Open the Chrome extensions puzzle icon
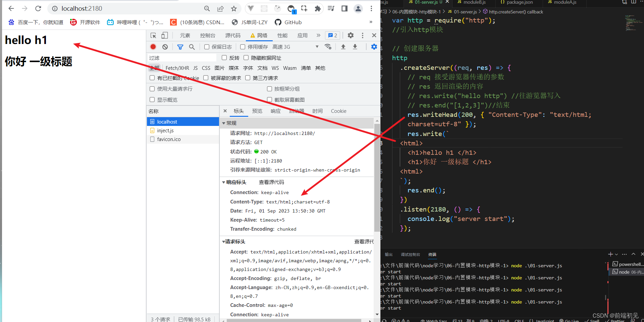This screenshot has height=322, width=644. pos(318,9)
